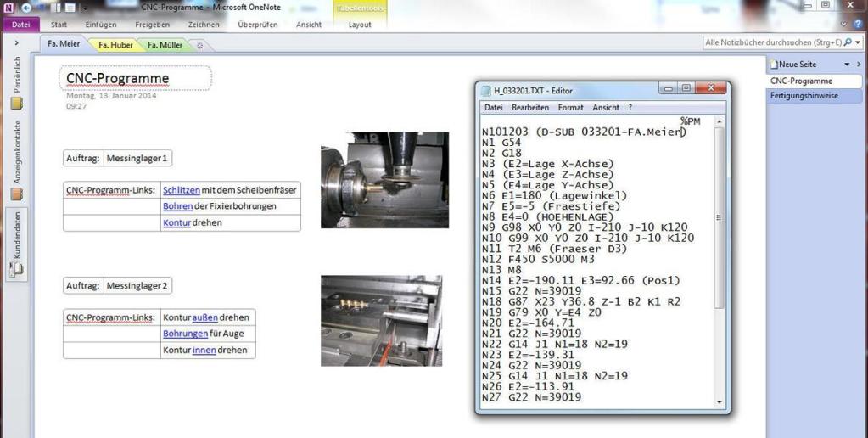The height and width of the screenshot is (438, 868).
Task: Open the Layout tab under Tabellentools
Action: click(x=360, y=25)
